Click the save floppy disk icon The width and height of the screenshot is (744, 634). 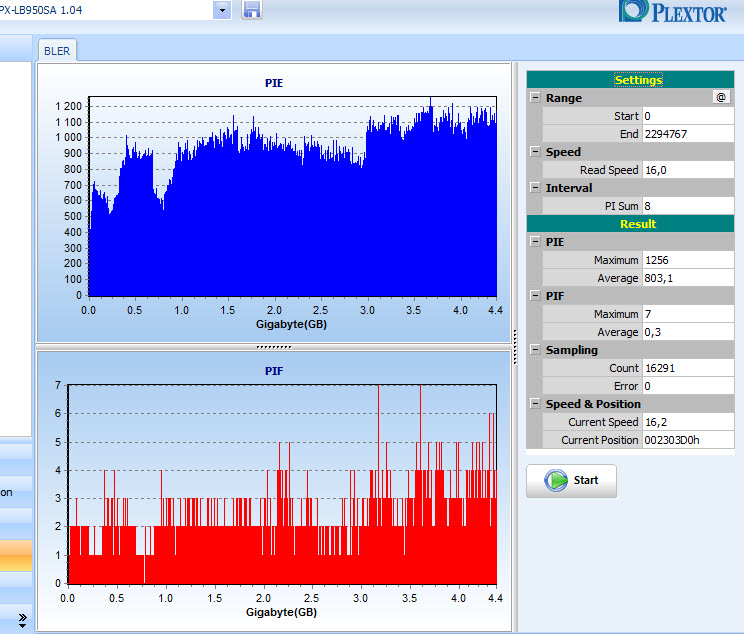(x=252, y=9)
